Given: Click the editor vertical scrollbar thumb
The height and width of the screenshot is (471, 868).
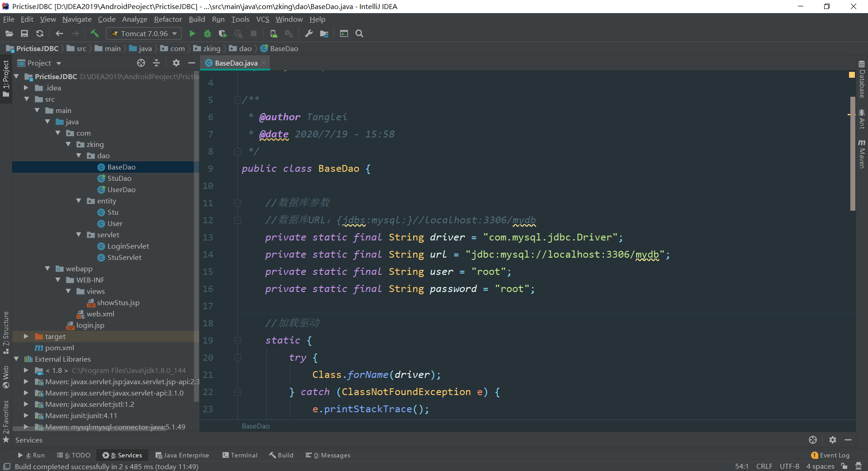Looking at the screenshot, I should (853, 154).
